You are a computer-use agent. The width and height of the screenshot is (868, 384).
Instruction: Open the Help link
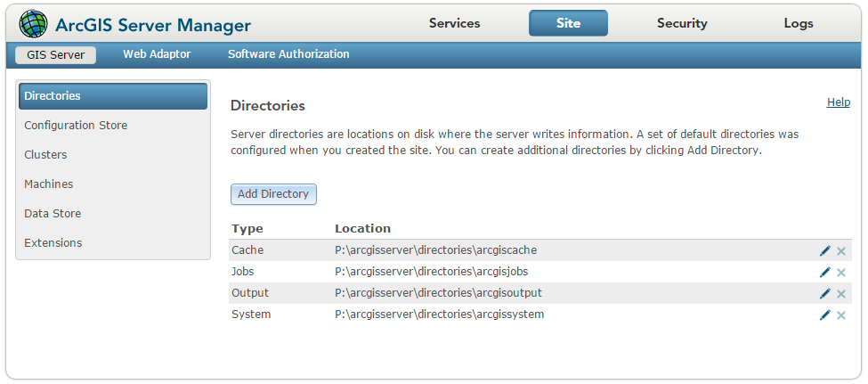pos(839,102)
